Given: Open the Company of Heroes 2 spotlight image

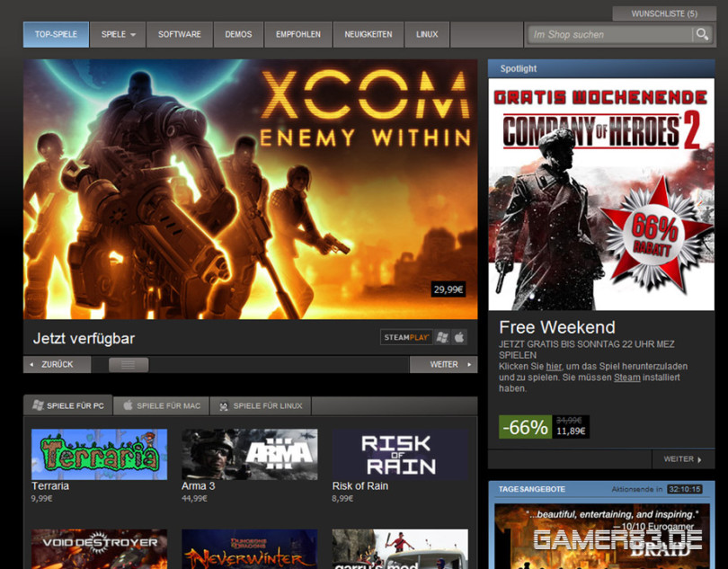Looking at the screenshot, I should tap(601, 194).
